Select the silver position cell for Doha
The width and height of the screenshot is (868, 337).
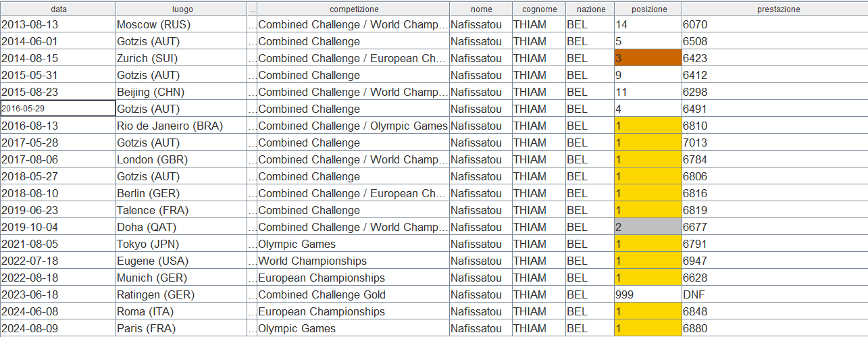point(648,227)
